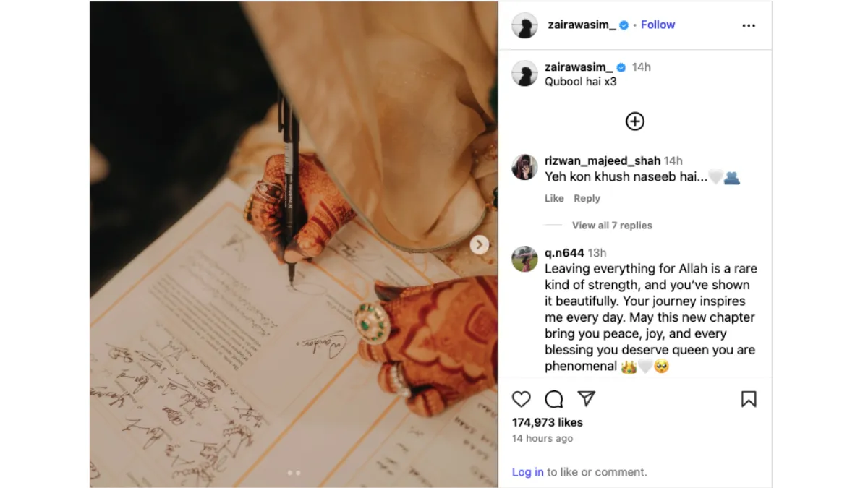Save the post with the bookmark icon

[x=749, y=399]
